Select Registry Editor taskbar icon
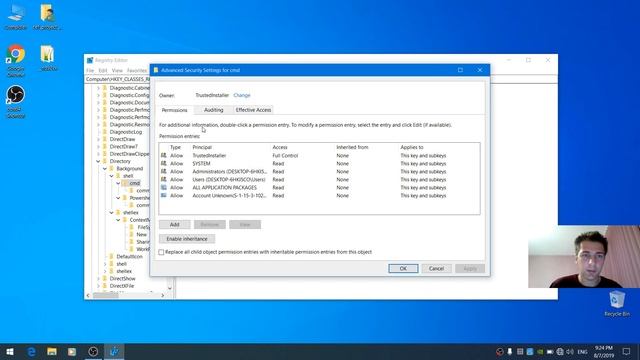Viewport: 640px width, 360px height. coord(114,351)
